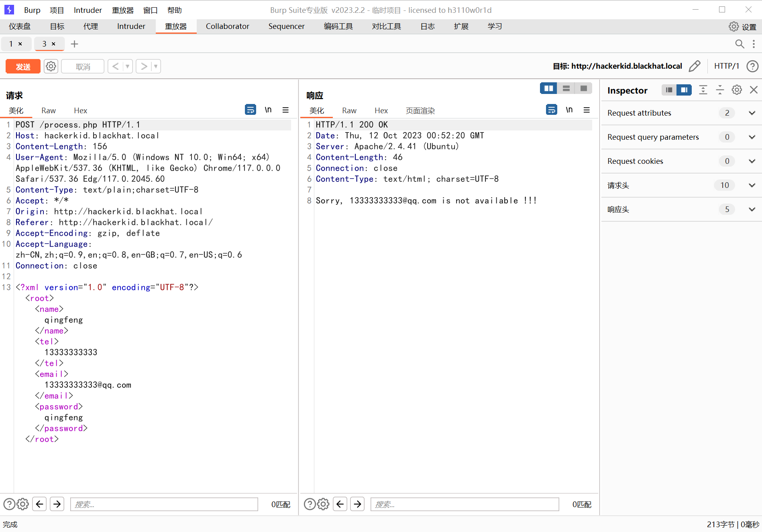Open response editor hamburger menu
Screen dimensions: 762x532
tap(587, 110)
